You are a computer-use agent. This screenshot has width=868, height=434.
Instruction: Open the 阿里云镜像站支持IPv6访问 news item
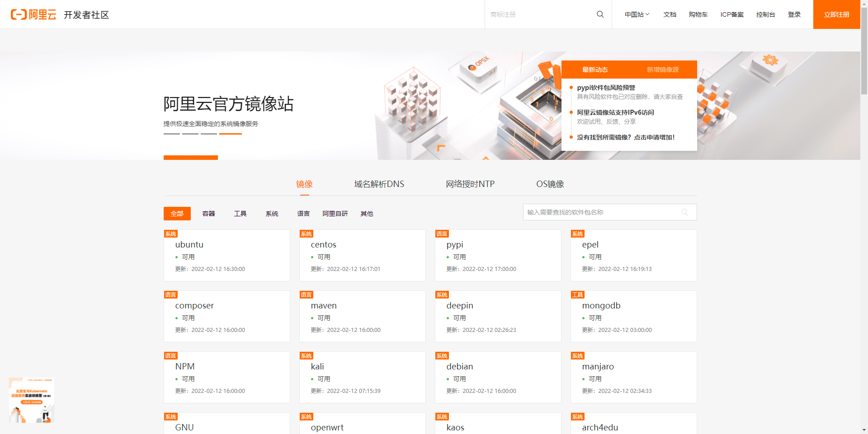click(615, 112)
